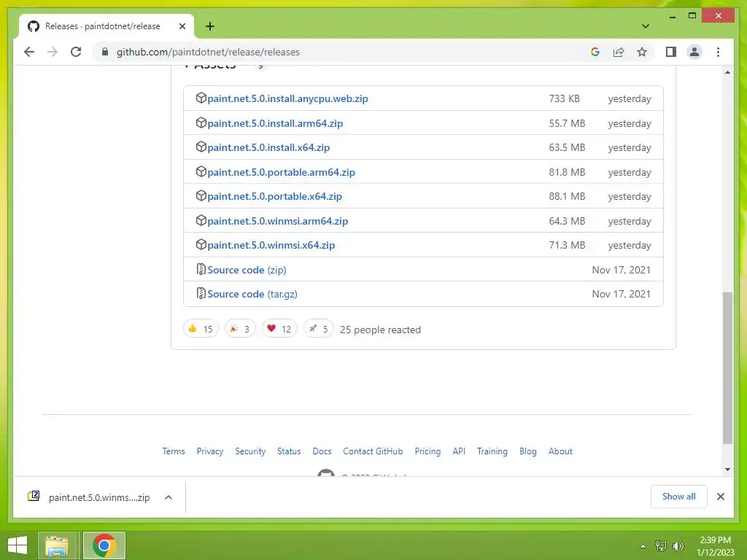Screen dimensions: 747x560
Task: Bookmark this page with the star
Action: (x=642, y=52)
